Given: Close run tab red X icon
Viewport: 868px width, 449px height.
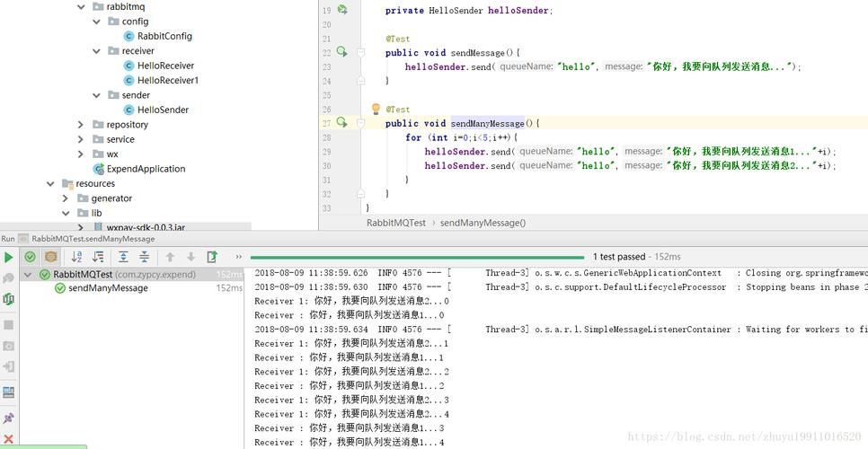Looking at the screenshot, I should pos(8,439).
